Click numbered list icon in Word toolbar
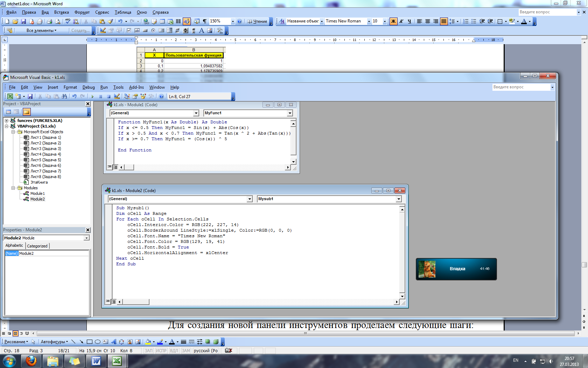The height and width of the screenshot is (368, 588). coord(466,21)
